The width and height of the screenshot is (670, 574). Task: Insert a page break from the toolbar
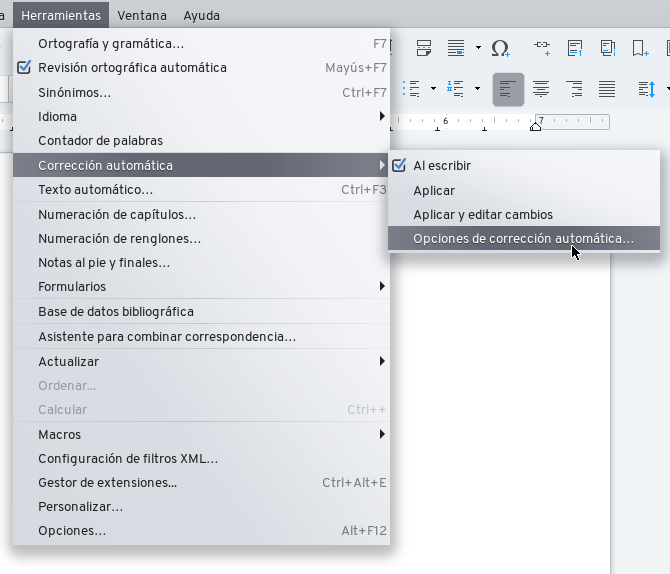coord(423,48)
